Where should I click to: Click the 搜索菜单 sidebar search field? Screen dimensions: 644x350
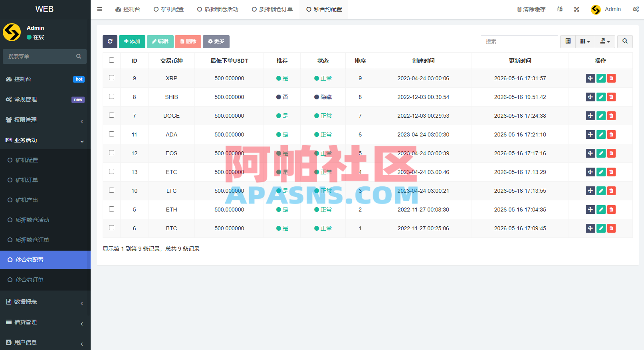40,56
